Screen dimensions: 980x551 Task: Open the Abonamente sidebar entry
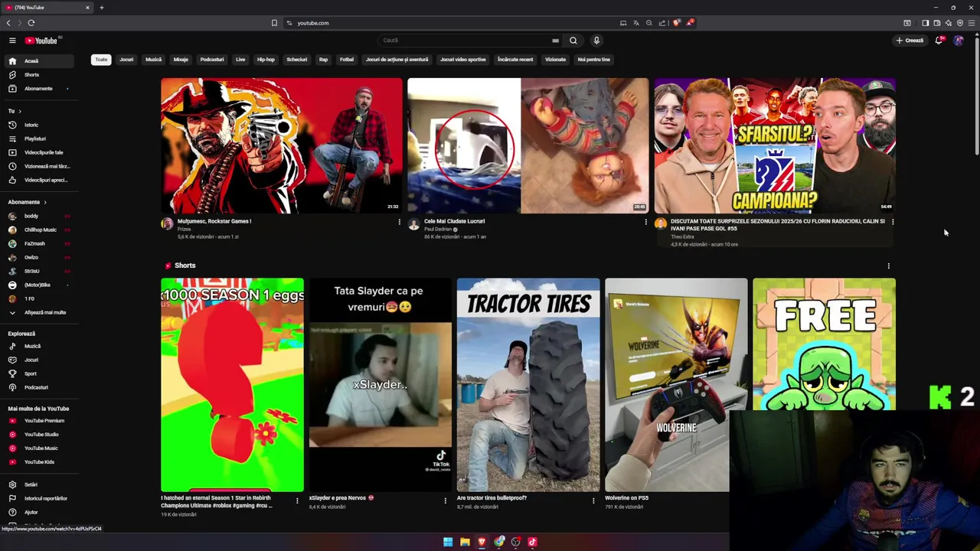click(x=38, y=89)
